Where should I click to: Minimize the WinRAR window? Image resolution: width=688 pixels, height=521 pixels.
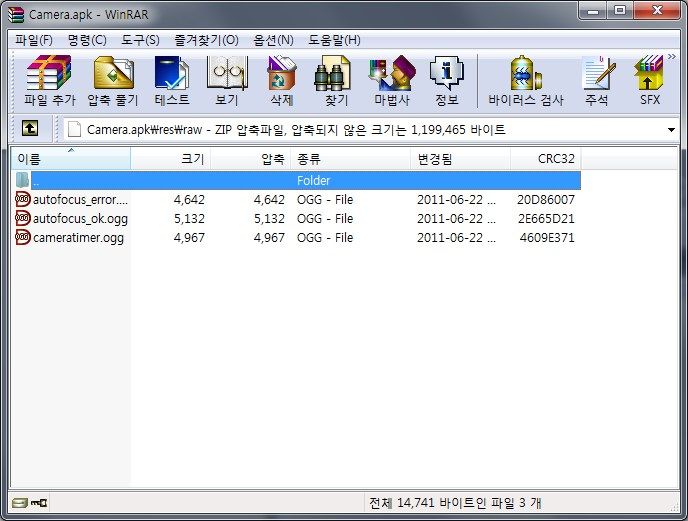[593, 11]
